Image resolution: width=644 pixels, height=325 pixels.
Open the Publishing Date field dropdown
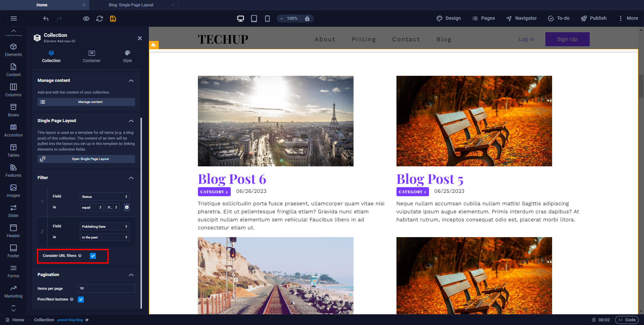[105, 226]
